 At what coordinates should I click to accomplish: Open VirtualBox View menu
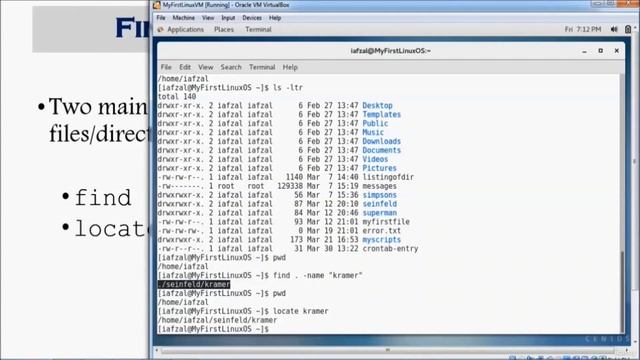[208, 18]
